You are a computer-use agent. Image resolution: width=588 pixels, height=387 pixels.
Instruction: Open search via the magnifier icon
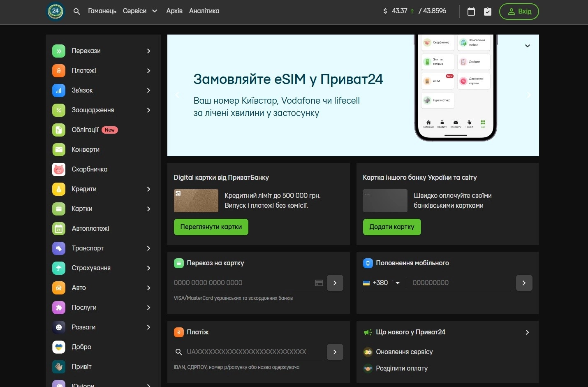[x=76, y=12]
